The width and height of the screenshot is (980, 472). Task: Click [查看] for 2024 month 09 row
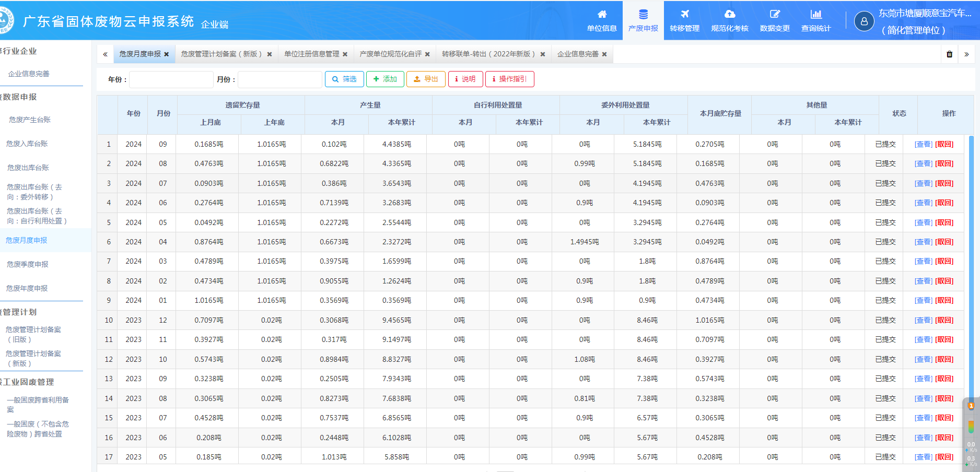[x=923, y=145]
